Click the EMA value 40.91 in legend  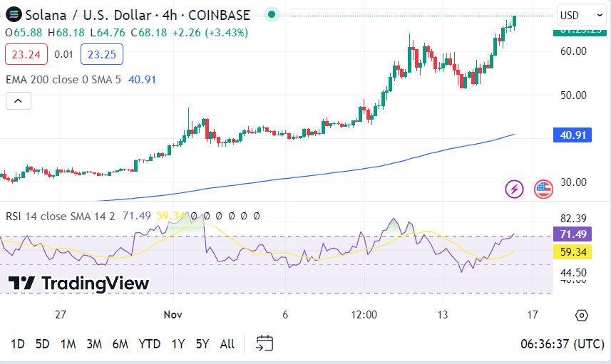(142, 79)
